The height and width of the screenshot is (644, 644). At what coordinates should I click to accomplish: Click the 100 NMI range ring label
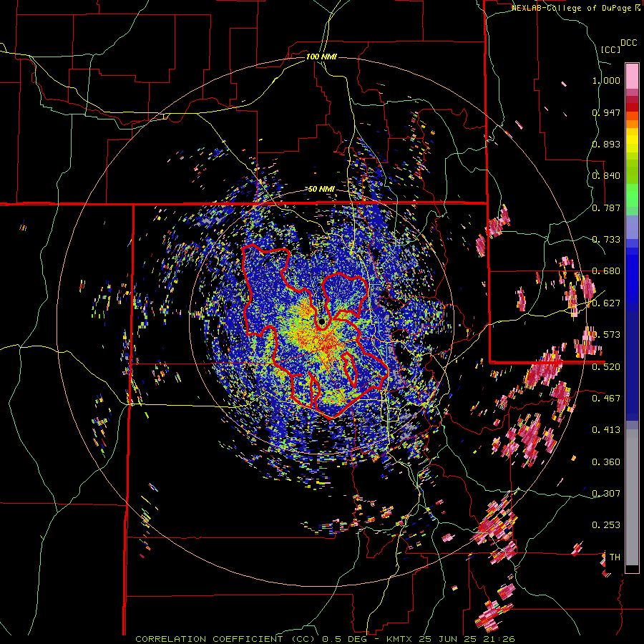(321, 57)
